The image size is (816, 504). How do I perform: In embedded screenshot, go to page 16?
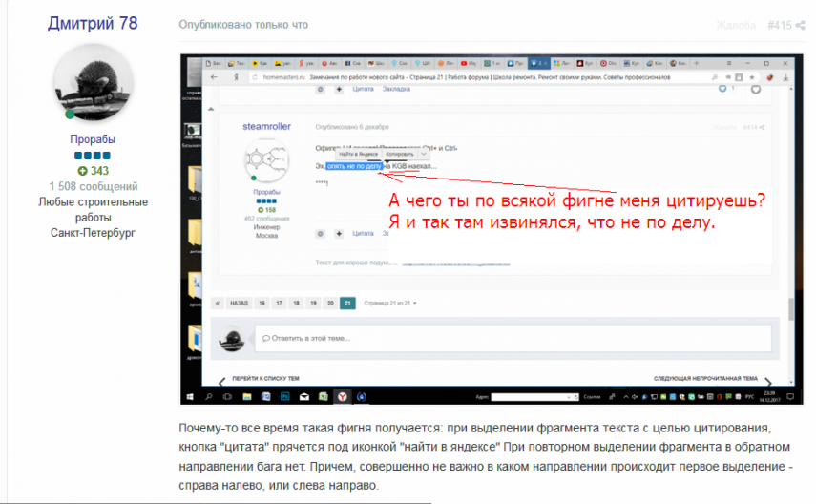262,303
